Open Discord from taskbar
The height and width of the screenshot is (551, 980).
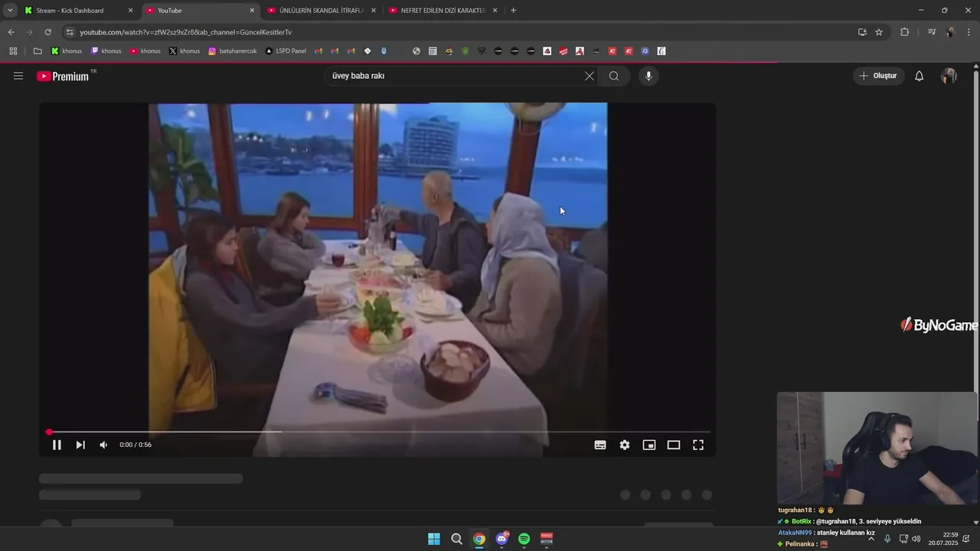(501, 539)
